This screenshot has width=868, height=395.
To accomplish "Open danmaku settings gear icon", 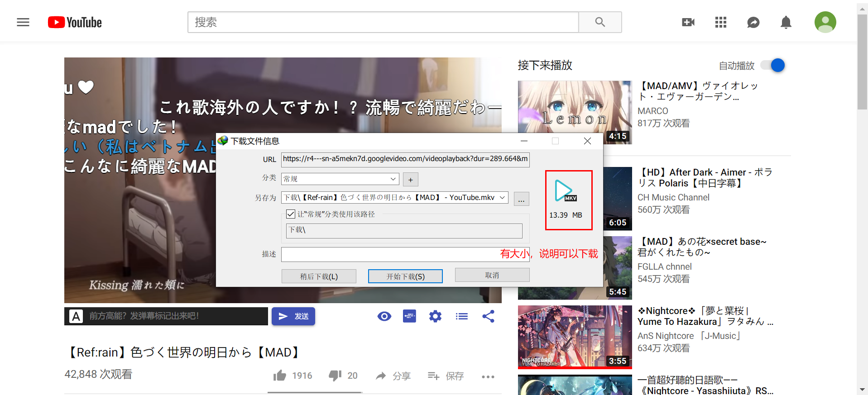I will point(435,316).
